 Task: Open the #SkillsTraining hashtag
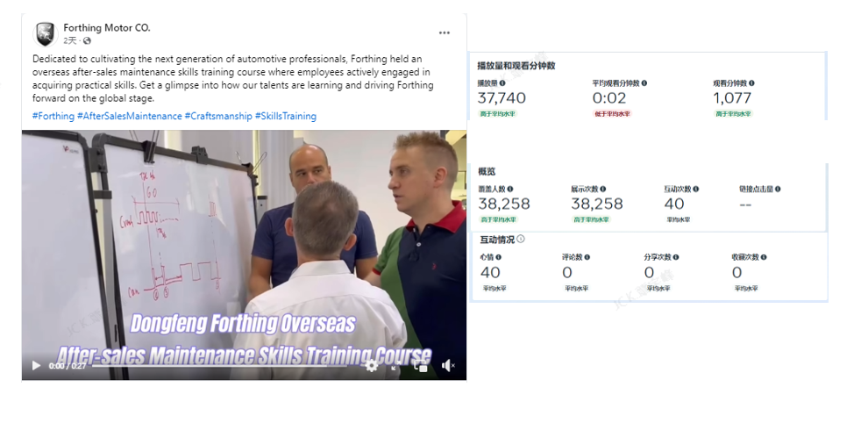(x=286, y=116)
